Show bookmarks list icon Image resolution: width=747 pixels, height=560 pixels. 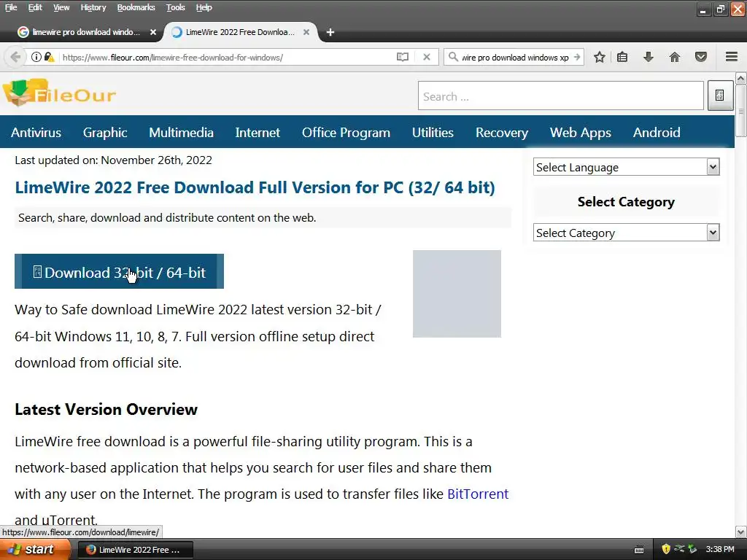click(x=622, y=57)
